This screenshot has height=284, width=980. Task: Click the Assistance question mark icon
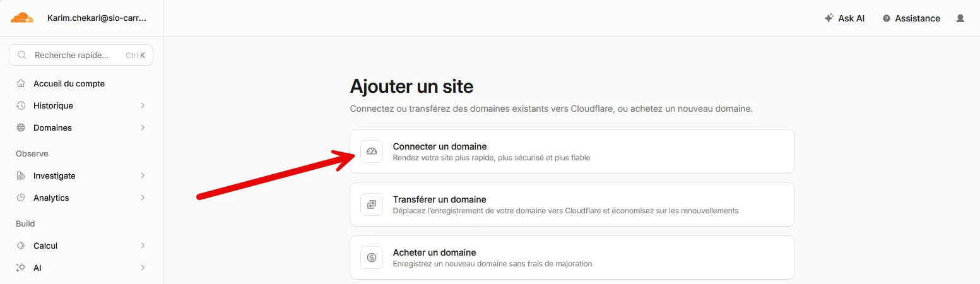(x=887, y=18)
